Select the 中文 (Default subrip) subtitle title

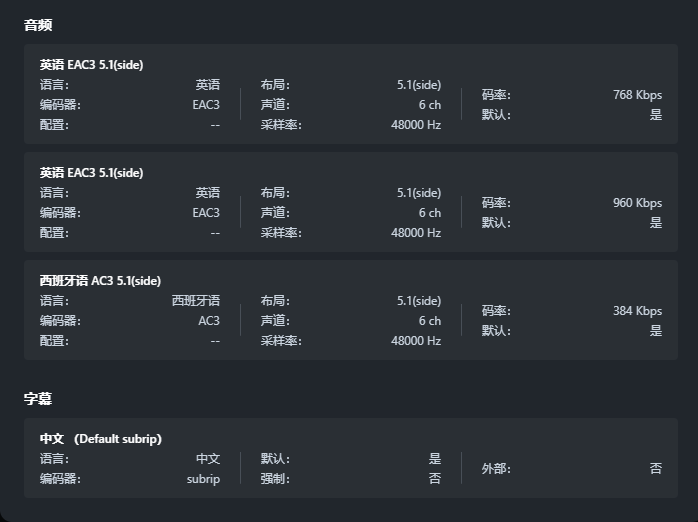coord(100,439)
